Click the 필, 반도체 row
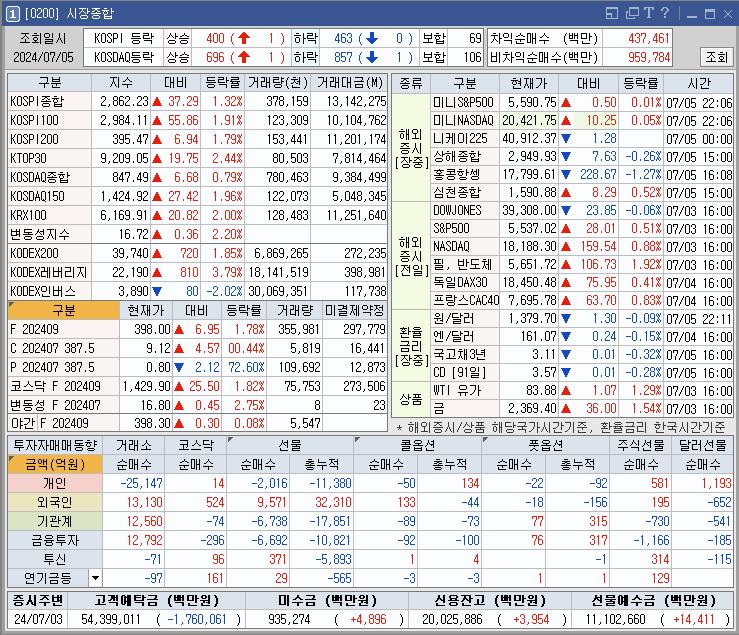This screenshot has height=635, width=739. (582, 264)
